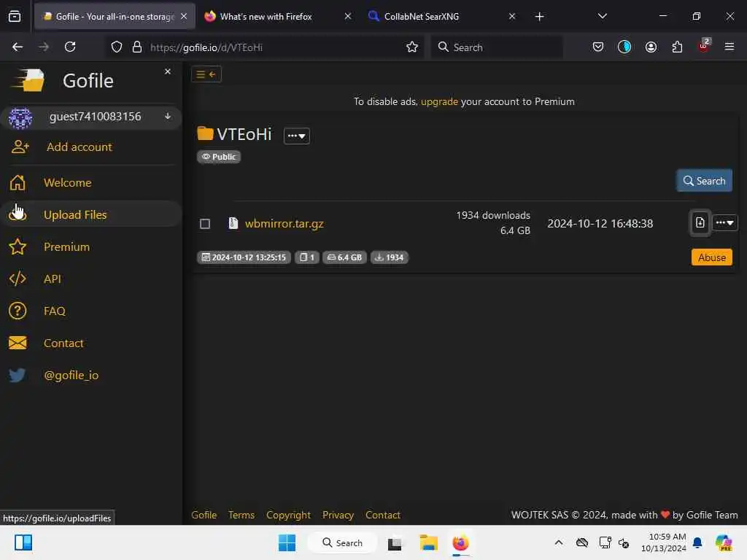Click the blue Search button
Viewport: 747px width, 560px height.
(x=704, y=181)
